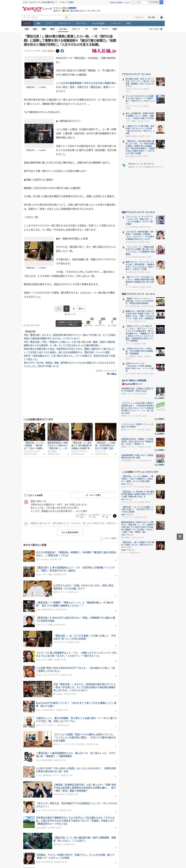
Task: Open the みんなの意見 tab
Action: coord(98,23)
